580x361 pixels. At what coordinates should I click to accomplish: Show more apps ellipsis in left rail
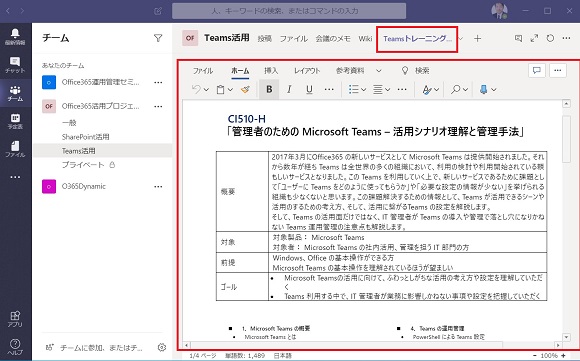[x=15, y=177]
